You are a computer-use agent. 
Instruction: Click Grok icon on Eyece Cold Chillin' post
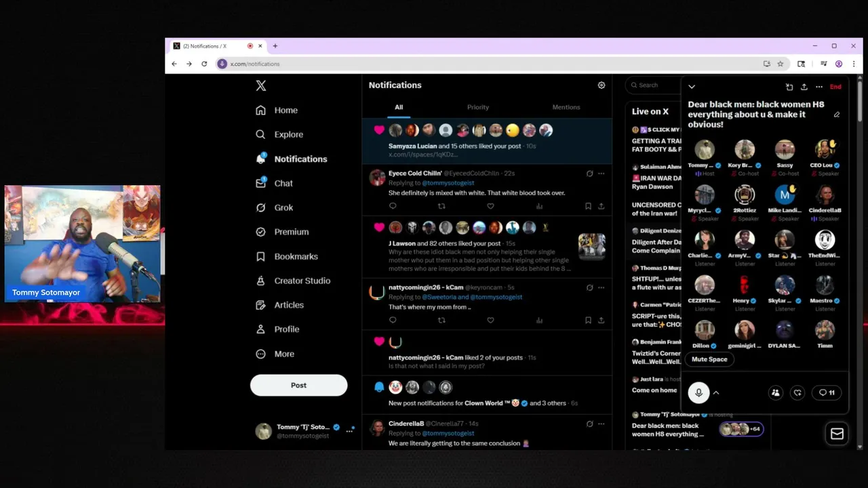pos(589,174)
